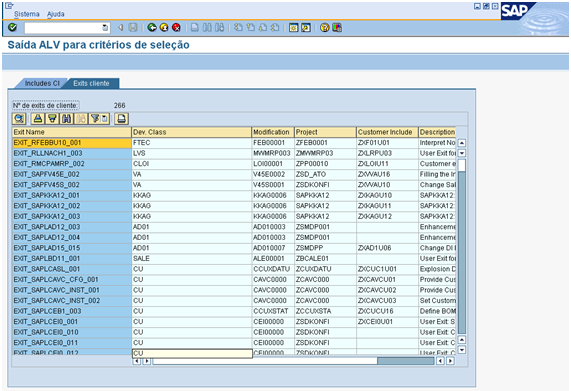Open the window menu icon above Sistema
Image resolution: width=571 pixels, height=391 pixels.
9,5
